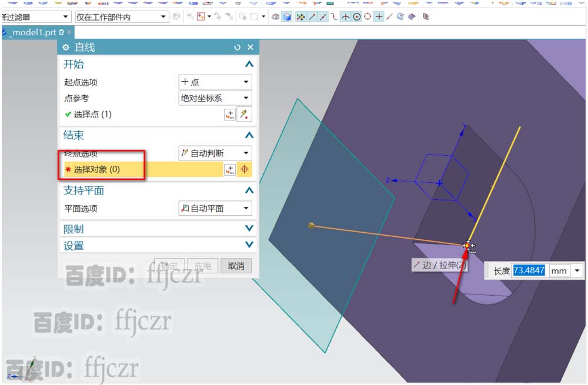Expand the 设置 section
The height and width of the screenshot is (385, 588).
click(x=249, y=245)
